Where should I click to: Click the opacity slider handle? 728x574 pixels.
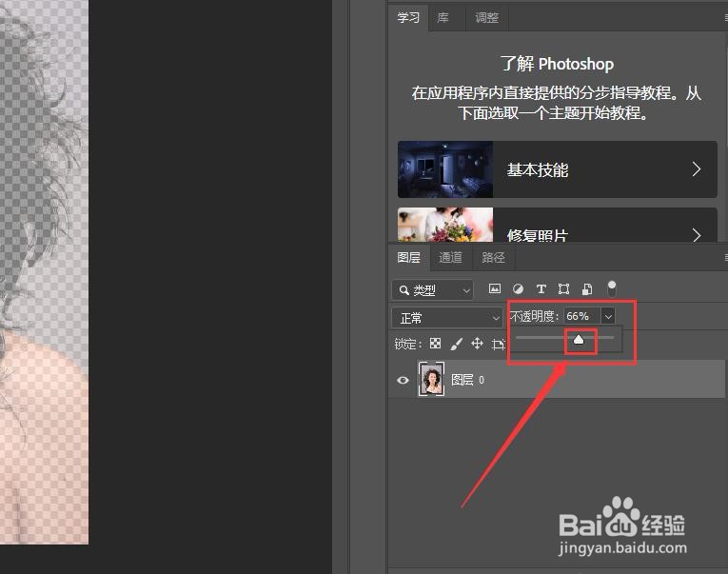pyautogui.click(x=579, y=341)
